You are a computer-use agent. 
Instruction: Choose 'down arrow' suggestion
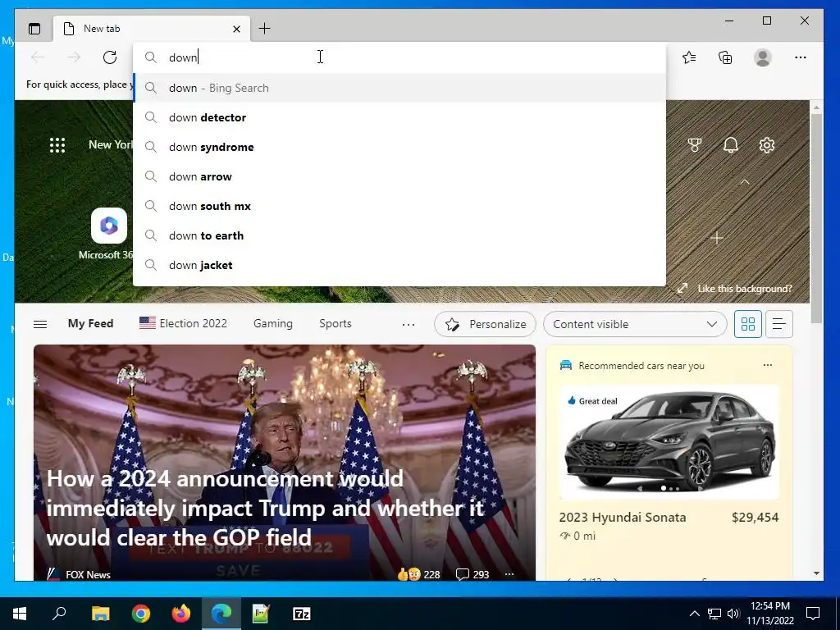point(399,176)
